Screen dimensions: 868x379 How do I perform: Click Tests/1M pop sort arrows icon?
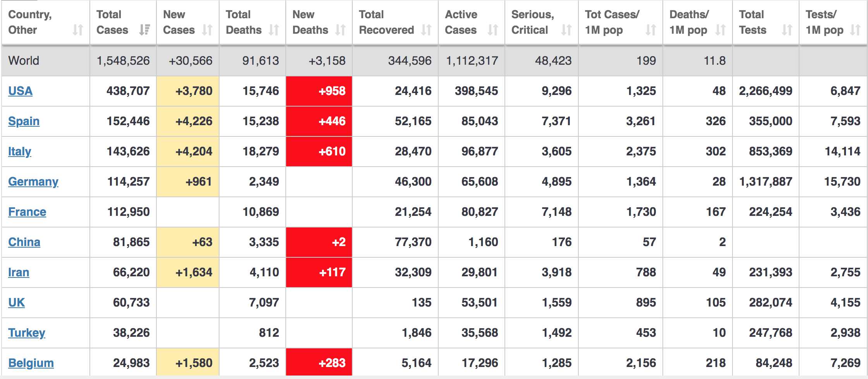(x=856, y=30)
